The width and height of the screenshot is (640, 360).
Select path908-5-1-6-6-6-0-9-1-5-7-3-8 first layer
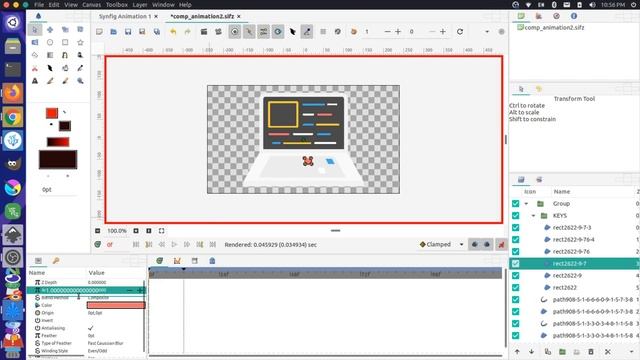[593, 300]
